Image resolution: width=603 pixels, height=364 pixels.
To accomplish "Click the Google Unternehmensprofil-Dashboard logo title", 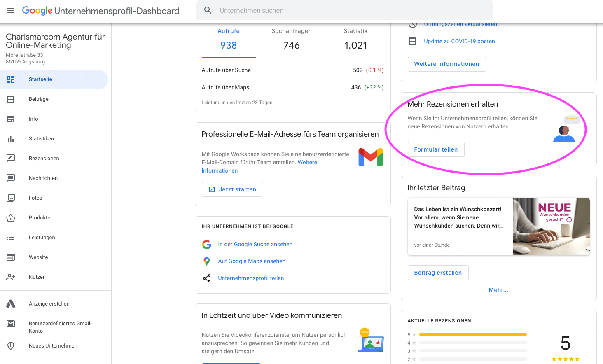I will [100, 11].
